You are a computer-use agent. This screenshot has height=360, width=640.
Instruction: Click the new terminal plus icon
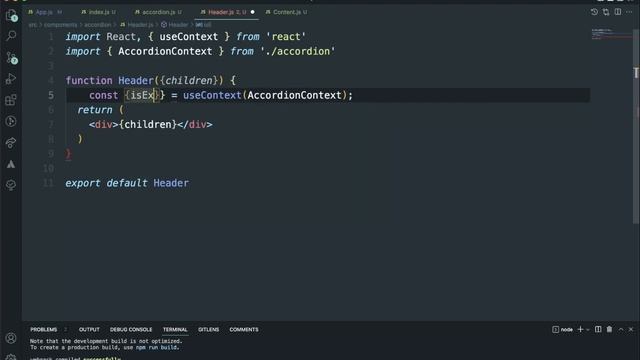[x=580, y=329]
